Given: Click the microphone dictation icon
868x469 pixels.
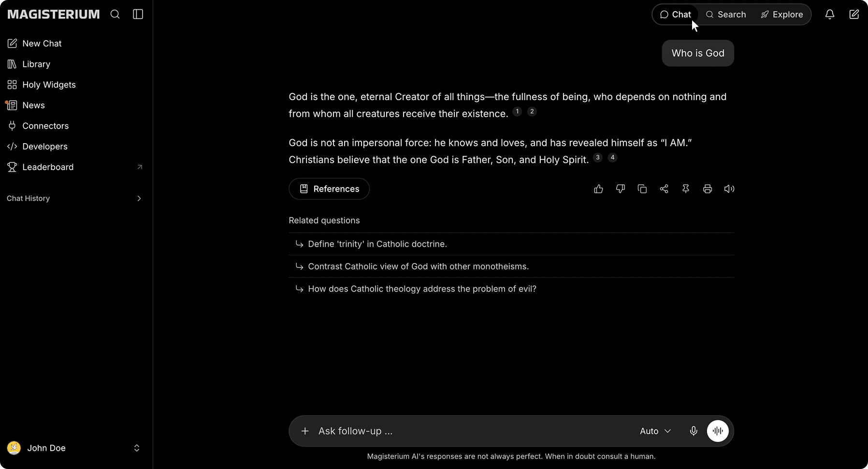Looking at the screenshot, I should pos(694,431).
